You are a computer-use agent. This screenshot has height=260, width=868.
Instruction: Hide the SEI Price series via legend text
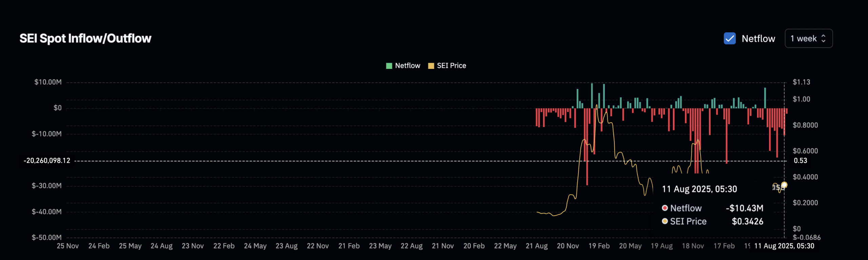click(x=451, y=66)
